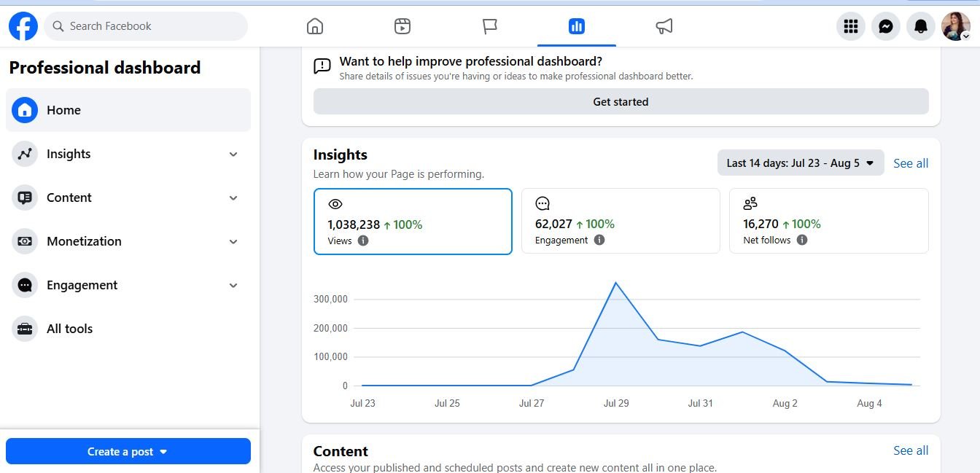Click the 300,000 y-axis label
The width and height of the screenshot is (980, 473).
pos(330,299)
